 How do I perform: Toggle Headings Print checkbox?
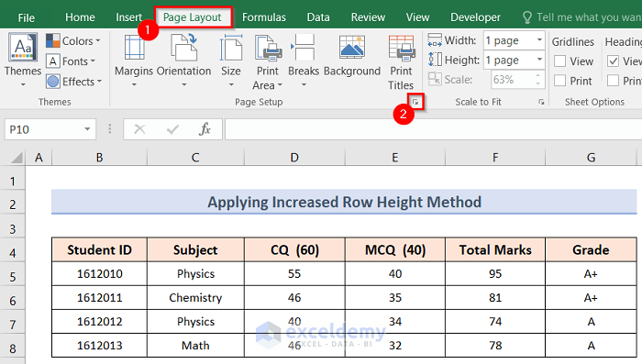pos(613,81)
